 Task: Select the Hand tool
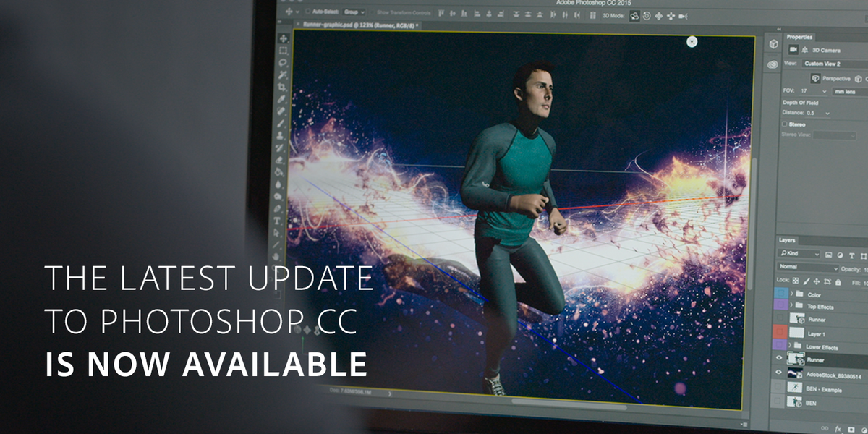point(275,256)
